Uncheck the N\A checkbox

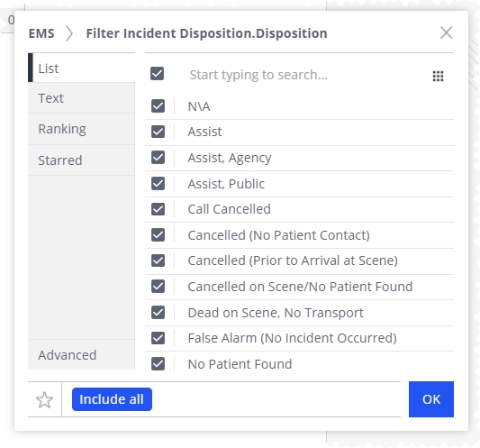click(x=158, y=106)
